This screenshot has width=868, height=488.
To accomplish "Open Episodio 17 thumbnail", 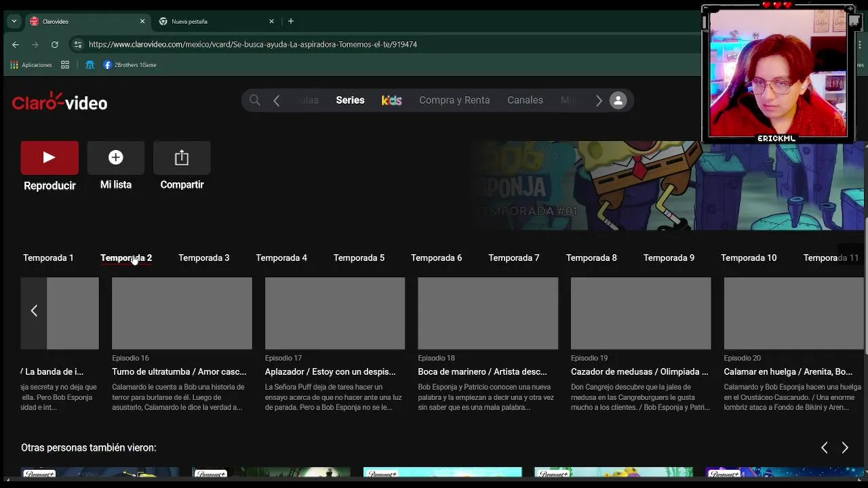I will [335, 313].
